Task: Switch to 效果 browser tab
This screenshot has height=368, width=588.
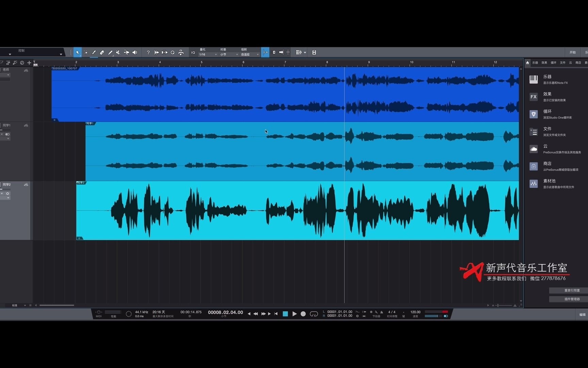Action: tap(544, 63)
